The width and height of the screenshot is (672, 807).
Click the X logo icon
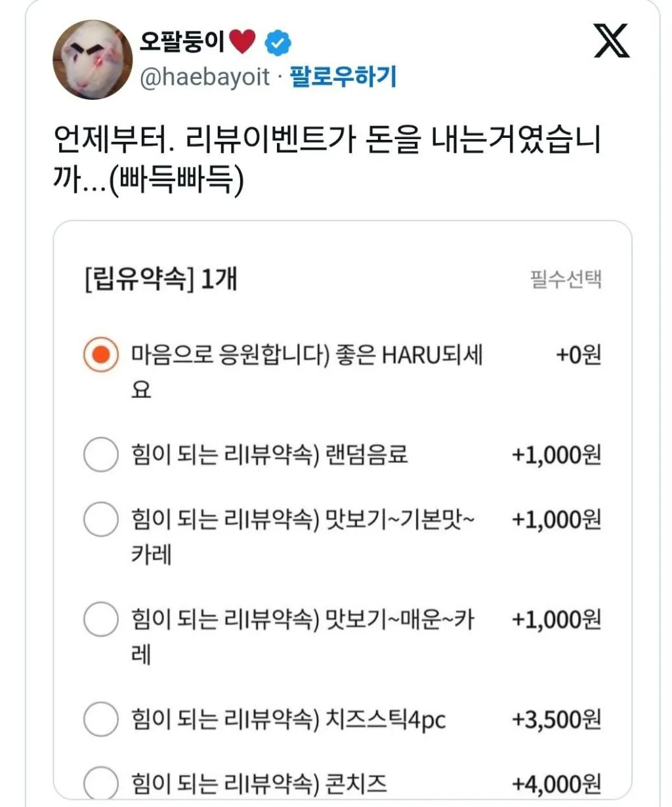[x=611, y=41]
